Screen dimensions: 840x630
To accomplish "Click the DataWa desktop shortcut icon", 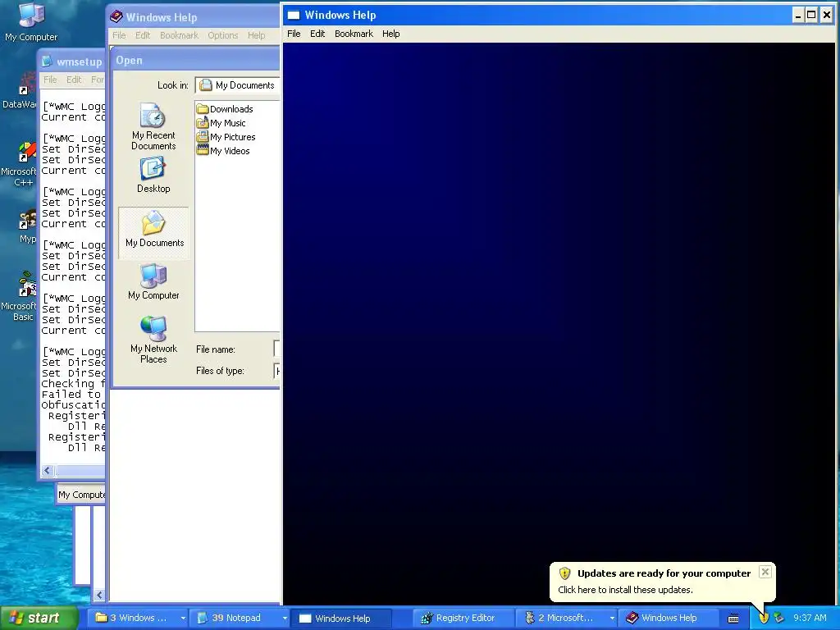I will [20, 91].
